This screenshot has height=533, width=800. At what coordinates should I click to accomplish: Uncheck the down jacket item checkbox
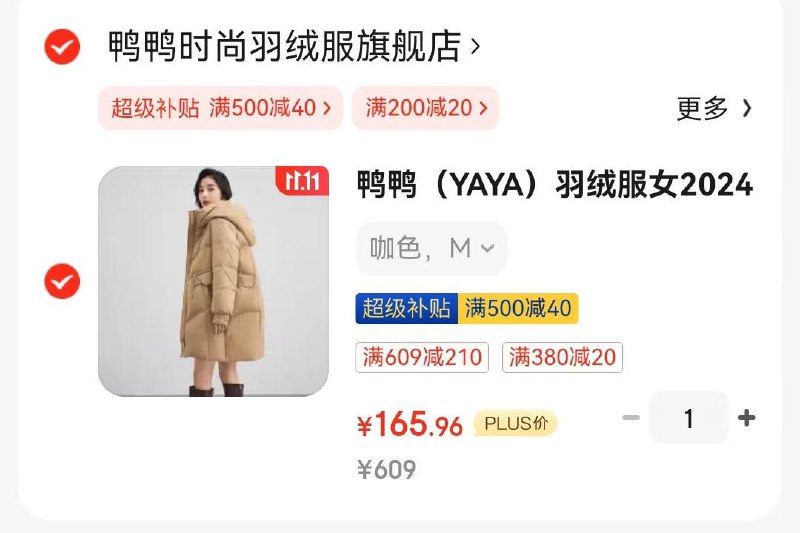(x=62, y=281)
